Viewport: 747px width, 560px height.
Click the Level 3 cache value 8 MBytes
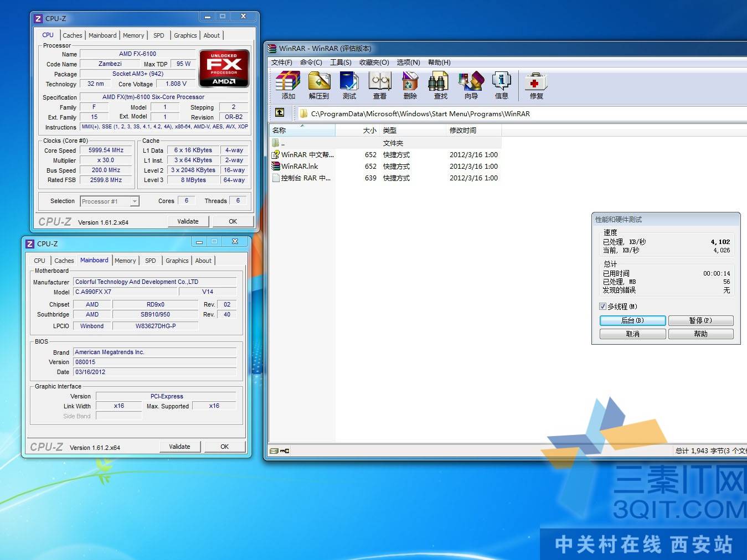193,180
